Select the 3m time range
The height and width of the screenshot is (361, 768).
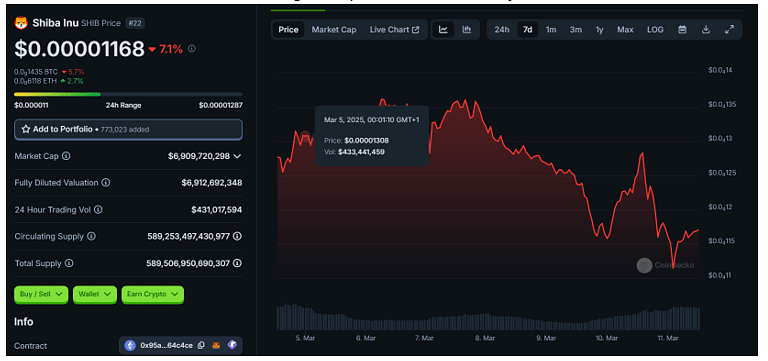pos(576,29)
